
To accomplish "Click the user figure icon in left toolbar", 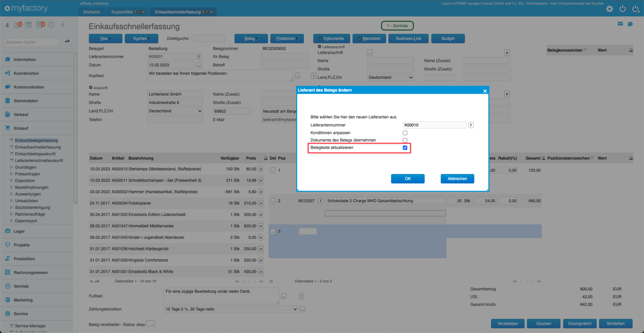I will point(7,25).
